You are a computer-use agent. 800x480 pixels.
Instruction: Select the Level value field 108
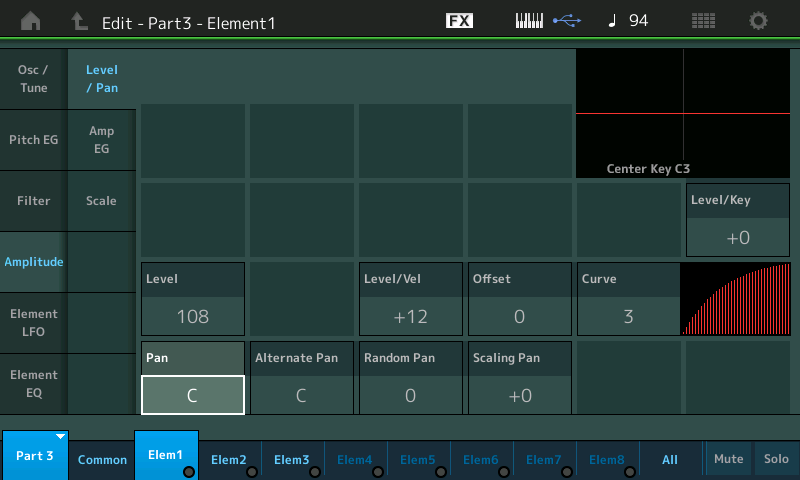[x=193, y=316]
